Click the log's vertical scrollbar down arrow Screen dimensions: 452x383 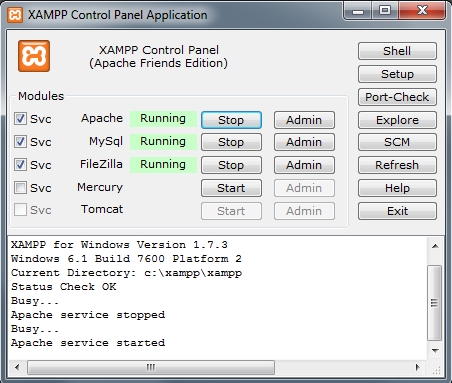tap(435, 351)
